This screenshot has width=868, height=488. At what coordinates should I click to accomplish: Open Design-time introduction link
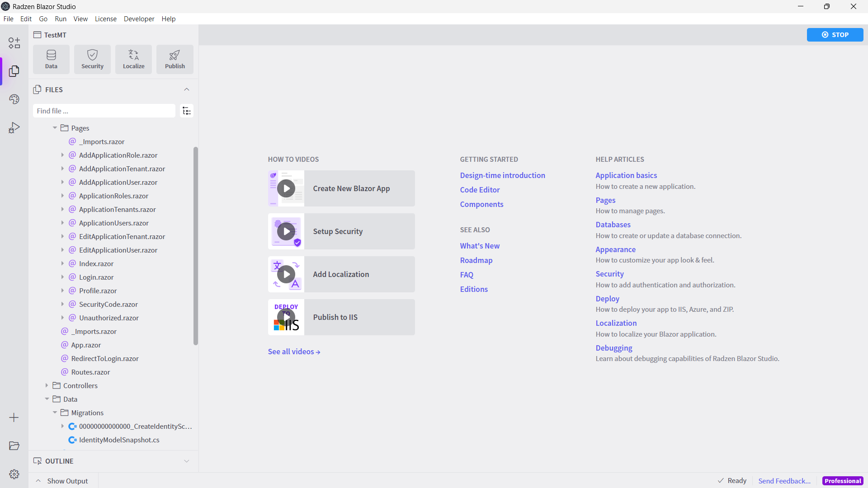(x=502, y=175)
